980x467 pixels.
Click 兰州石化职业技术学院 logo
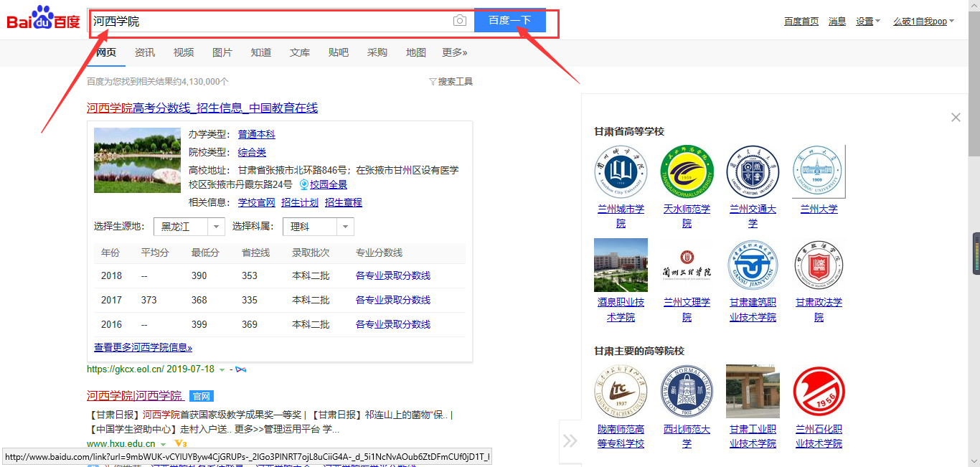click(x=819, y=391)
